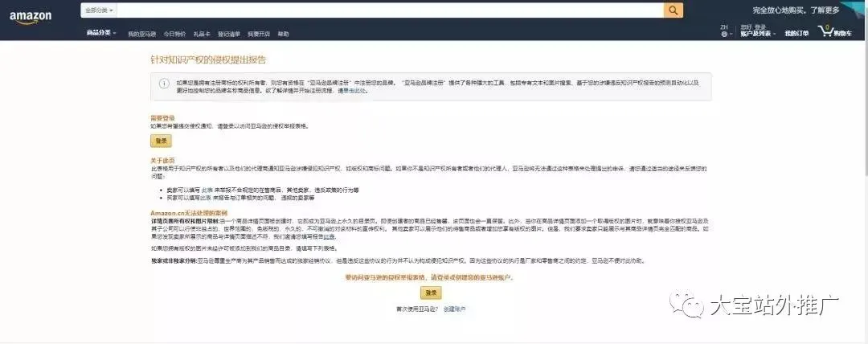Viewport: 868px width, 344px height.
Task: Expand the 商品分类 department dropdown
Action: coord(101,33)
